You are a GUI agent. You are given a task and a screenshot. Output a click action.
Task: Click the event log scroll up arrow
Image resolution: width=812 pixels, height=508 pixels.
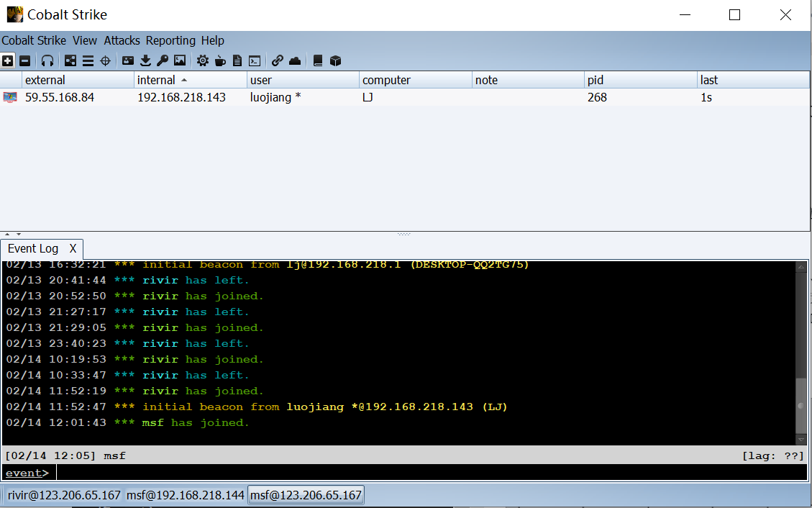[x=801, y=267]
